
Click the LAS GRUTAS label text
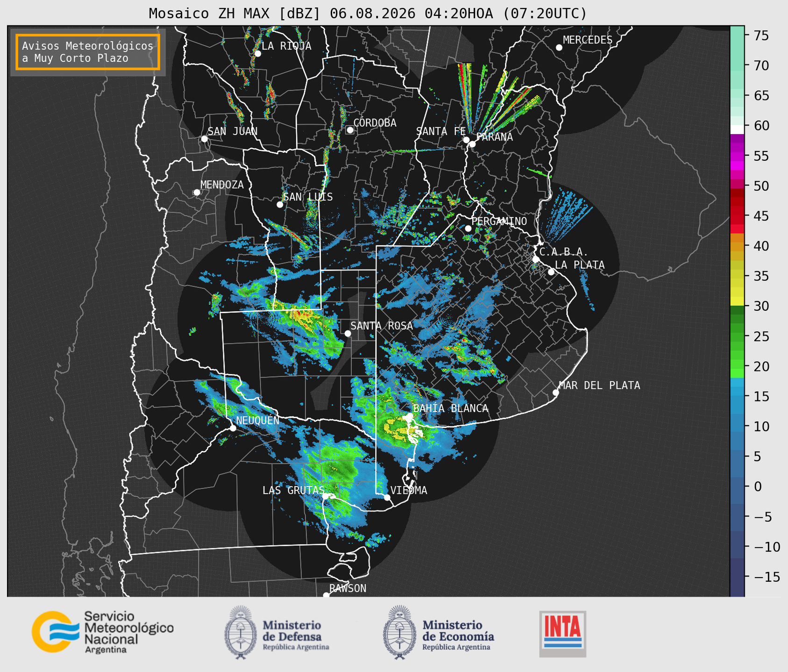293,490
